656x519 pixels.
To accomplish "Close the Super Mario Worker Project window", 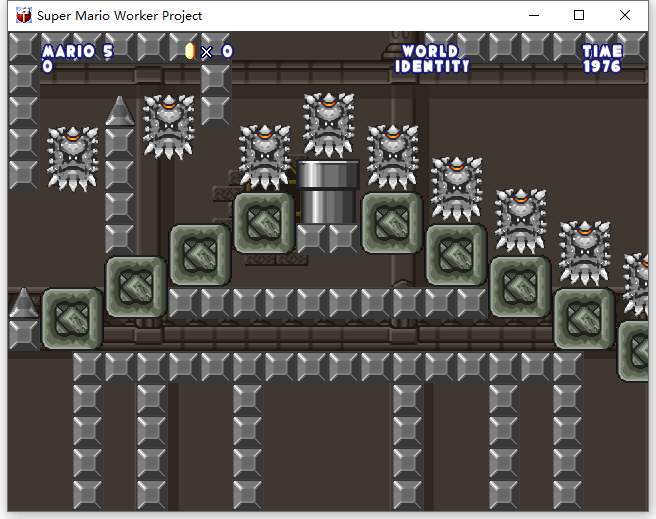I will [625, 15].
